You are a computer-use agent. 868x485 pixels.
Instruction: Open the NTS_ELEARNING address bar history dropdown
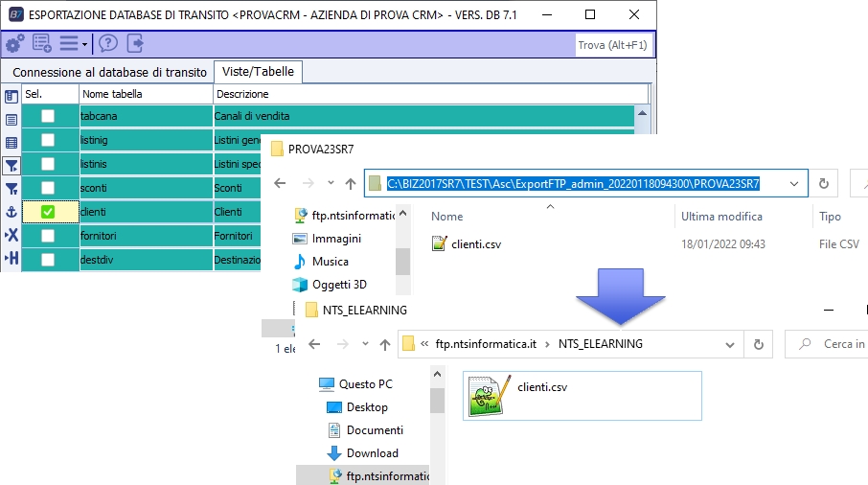click(x=730, y=345)
